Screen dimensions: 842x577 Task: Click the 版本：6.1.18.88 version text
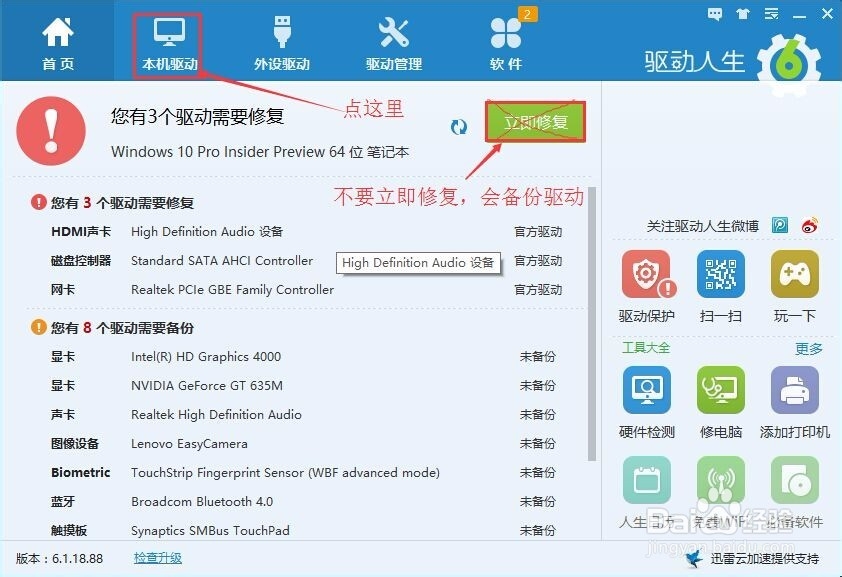pyautogui.click(x=60, y=559)
